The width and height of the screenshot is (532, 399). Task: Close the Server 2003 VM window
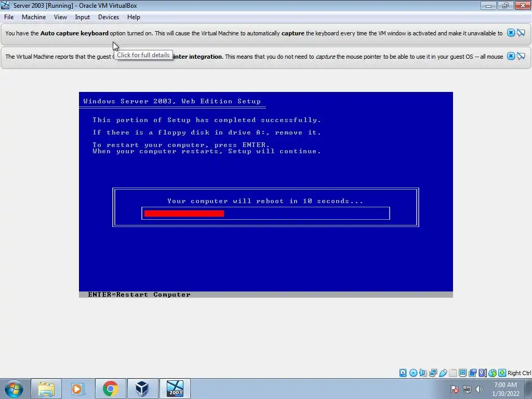point(523,5)
